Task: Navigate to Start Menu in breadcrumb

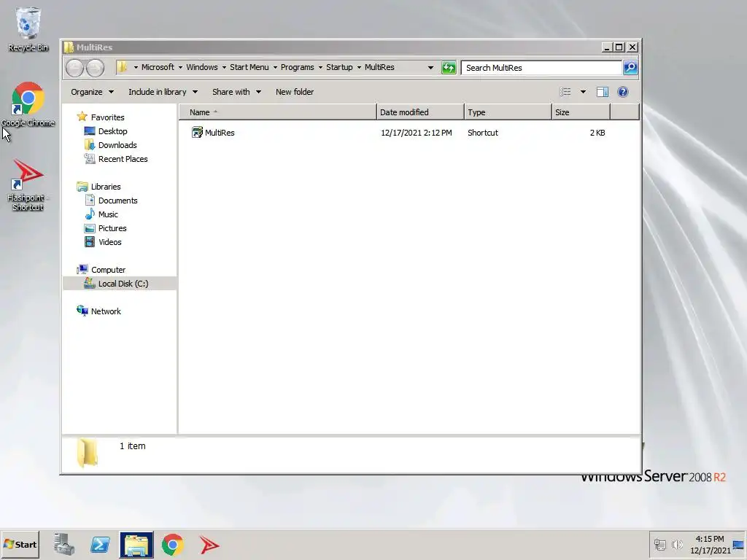Action: (x=249, y=67)
